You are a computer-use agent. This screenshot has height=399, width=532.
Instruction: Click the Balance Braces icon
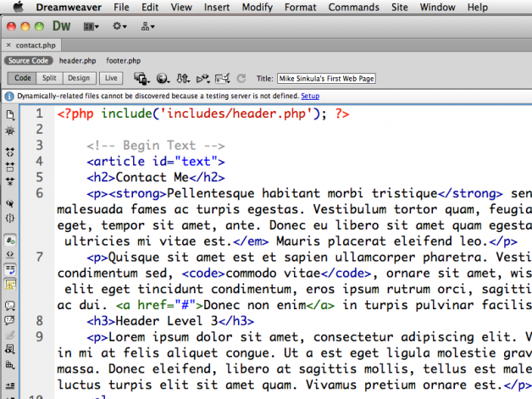click(x=10, y=219)
